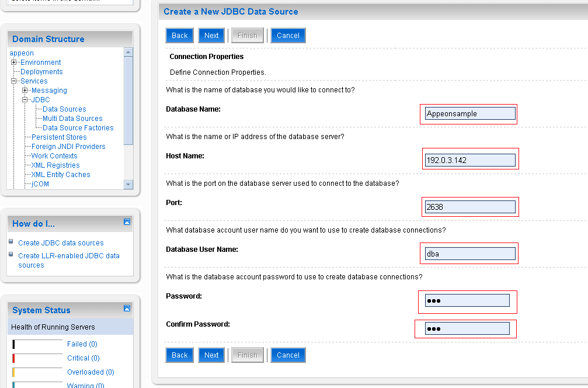The height and width of the screenshot is (388, 588).
Task: Collapse the Services tree node
Action: [14, 81]
